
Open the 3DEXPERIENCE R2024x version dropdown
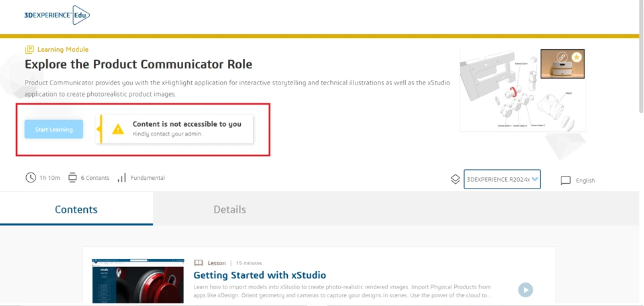pos(502,179)
